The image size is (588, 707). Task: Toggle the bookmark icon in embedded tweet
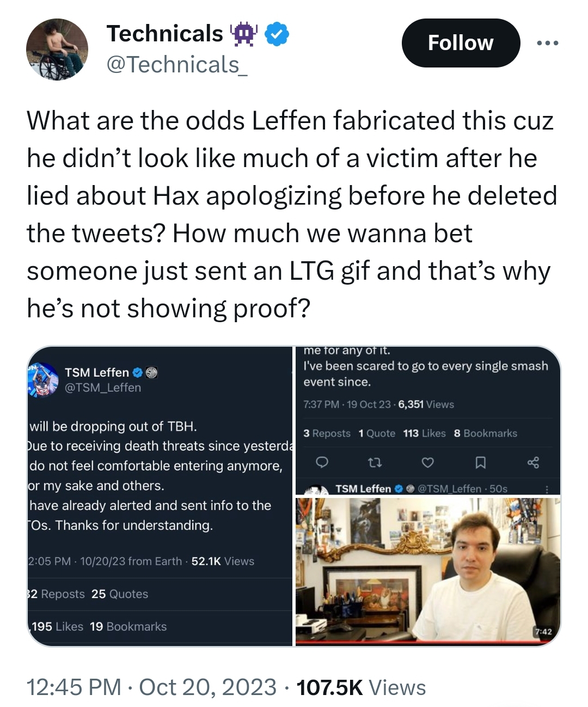pyautogui.click(x=480, y=463)
